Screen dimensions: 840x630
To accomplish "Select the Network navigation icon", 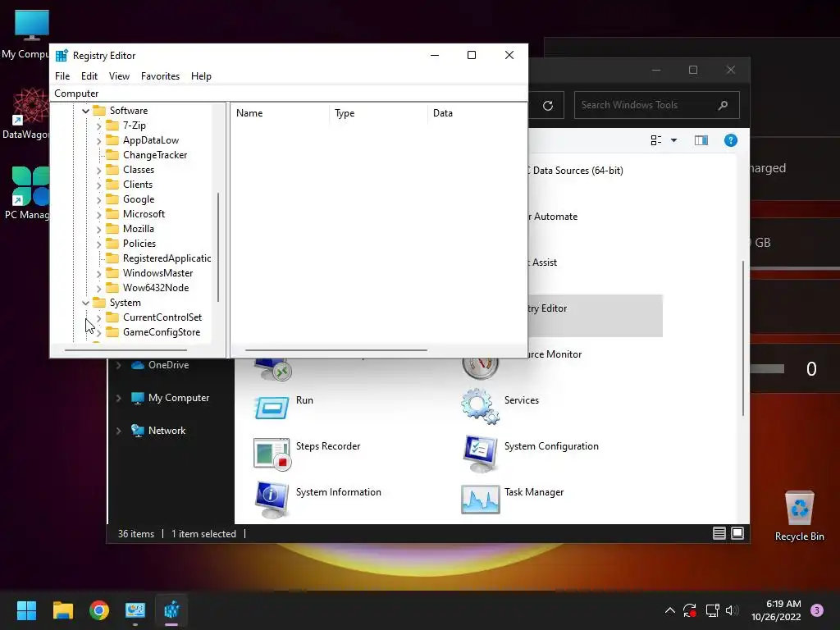I will [x=138, y=431].
